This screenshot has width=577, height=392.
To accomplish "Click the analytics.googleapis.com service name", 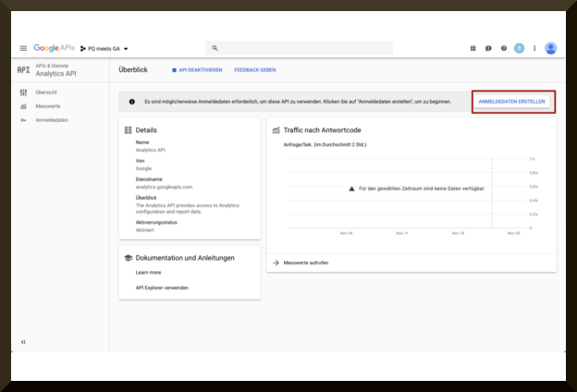I will pyautogui.click(x=164, y=187).
